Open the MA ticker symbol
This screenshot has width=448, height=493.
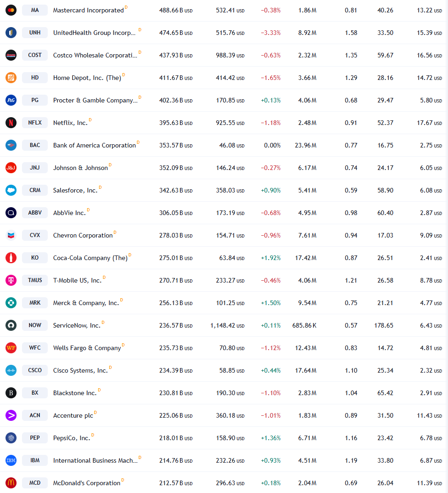(35, 11)
